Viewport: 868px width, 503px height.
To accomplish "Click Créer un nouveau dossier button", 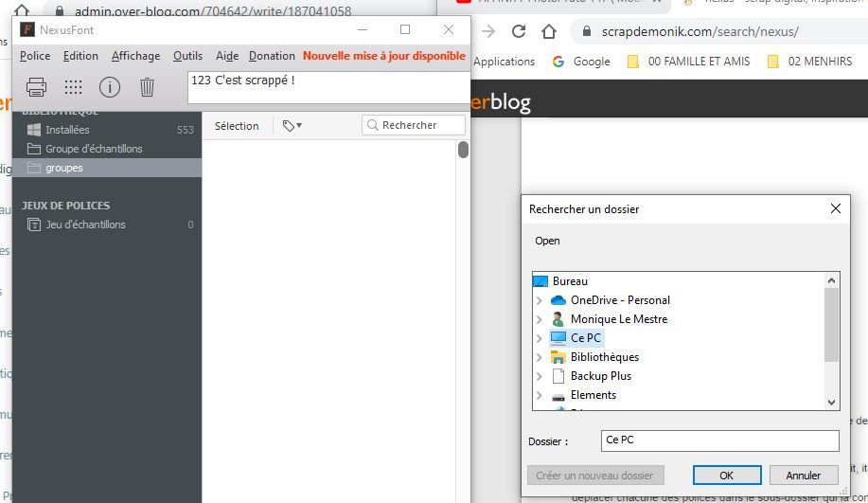I will click(595, 476).
